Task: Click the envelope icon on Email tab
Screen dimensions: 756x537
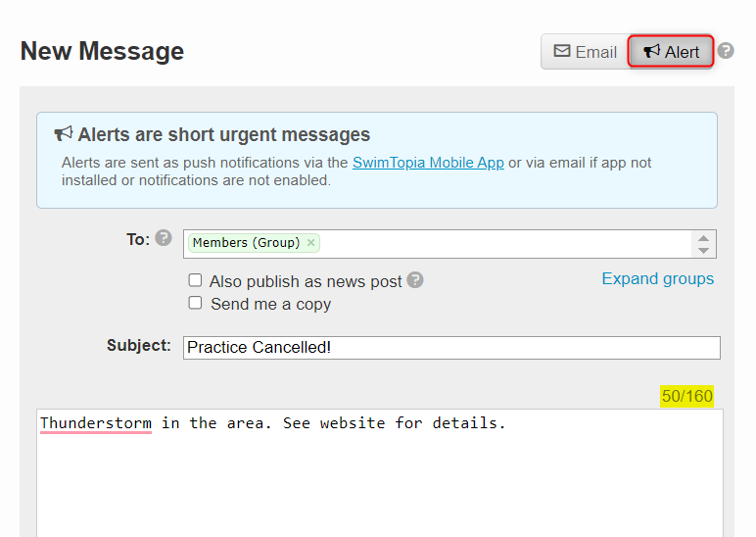Action: (x=562, y=51)
